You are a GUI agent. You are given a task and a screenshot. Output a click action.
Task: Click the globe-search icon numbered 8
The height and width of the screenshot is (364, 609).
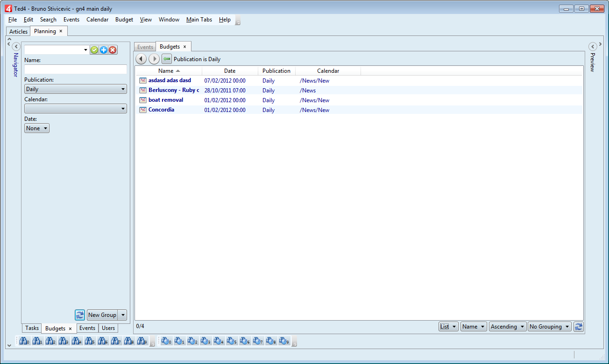[271, 341]
